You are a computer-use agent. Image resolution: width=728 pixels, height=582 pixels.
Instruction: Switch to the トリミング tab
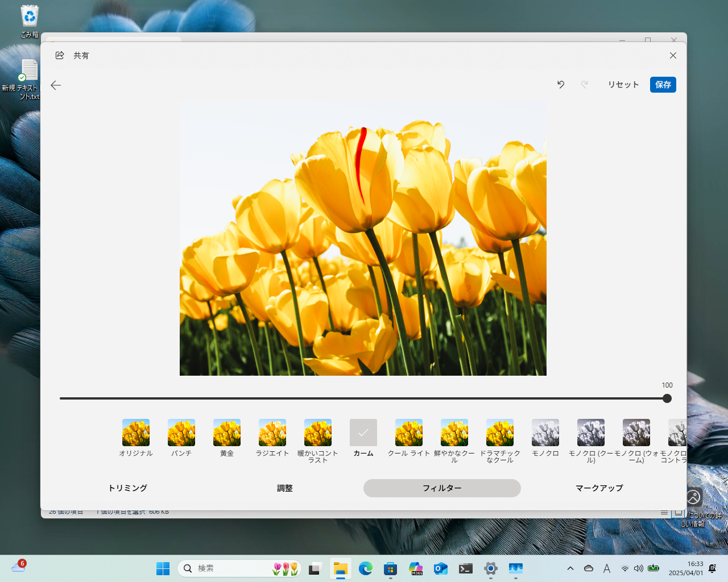[127, 488]
